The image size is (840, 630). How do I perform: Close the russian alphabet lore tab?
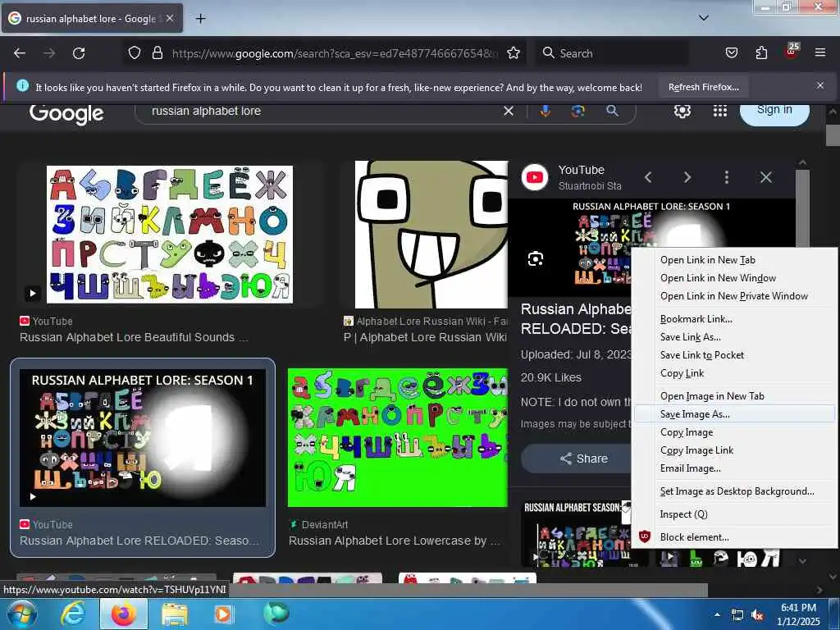pos(170,18)
